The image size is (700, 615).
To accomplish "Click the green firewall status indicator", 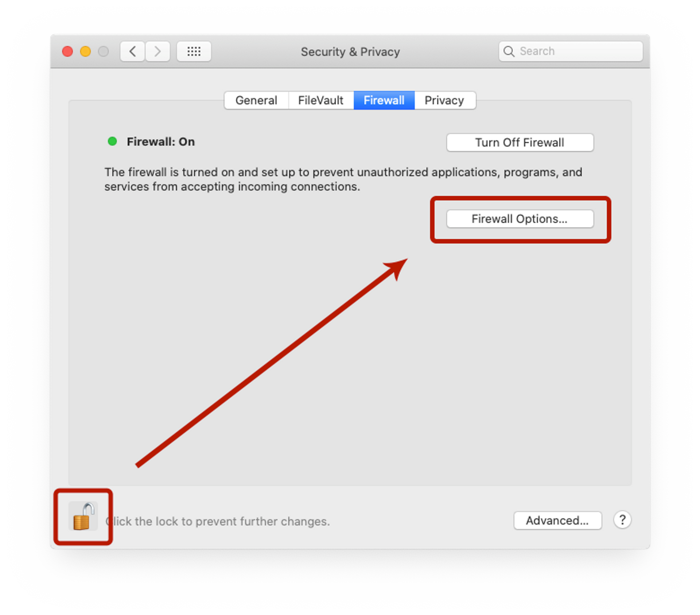I will click(x=112, y=141).
